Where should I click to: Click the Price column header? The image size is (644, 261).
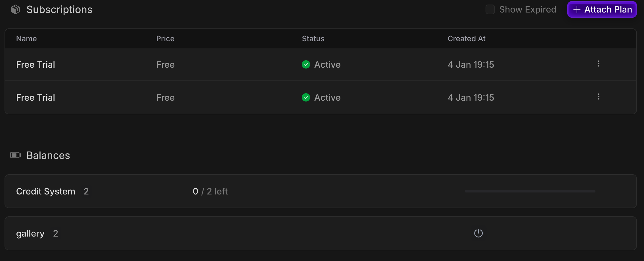[165, 39]
